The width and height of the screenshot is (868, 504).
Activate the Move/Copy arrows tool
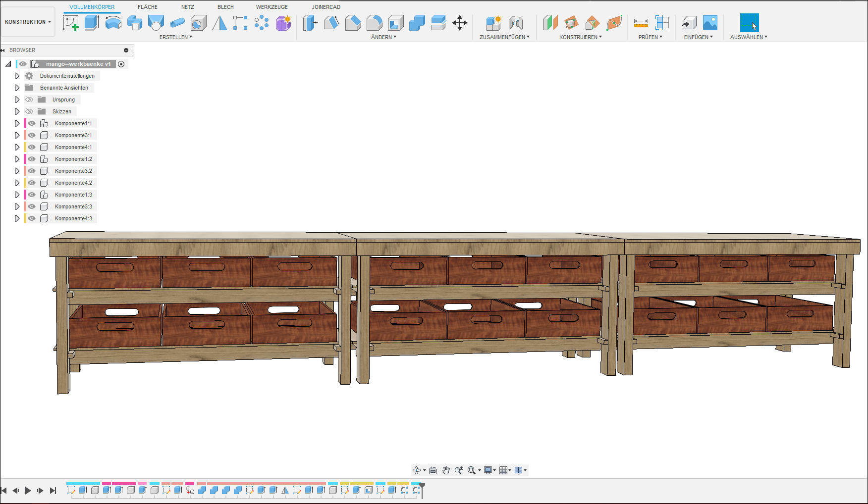460,23
